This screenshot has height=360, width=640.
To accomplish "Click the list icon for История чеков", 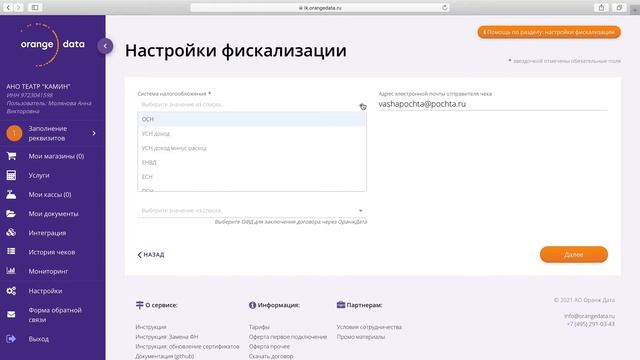I will coord(11,251).
